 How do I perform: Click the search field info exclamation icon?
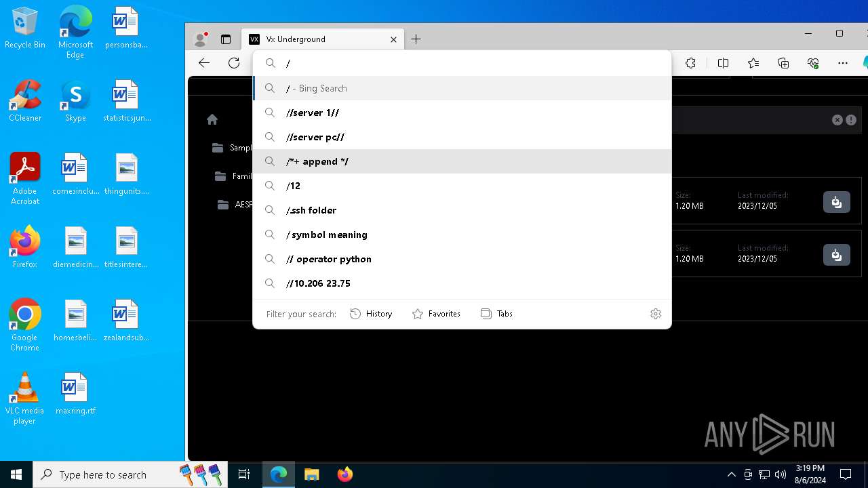(x=851, y=120)
